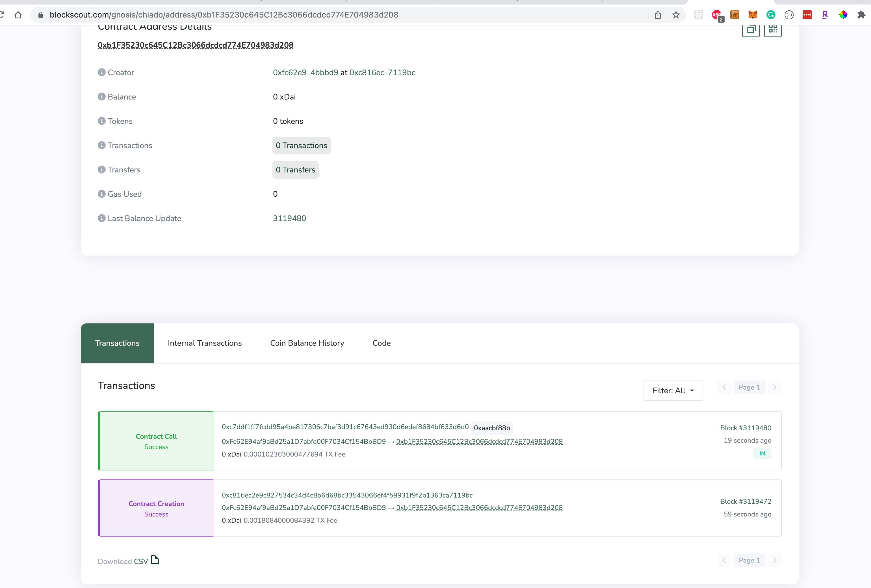Click the Contract Creation Success status box
871x588 pixels.
pyautogui.click(x=156, y=508)
